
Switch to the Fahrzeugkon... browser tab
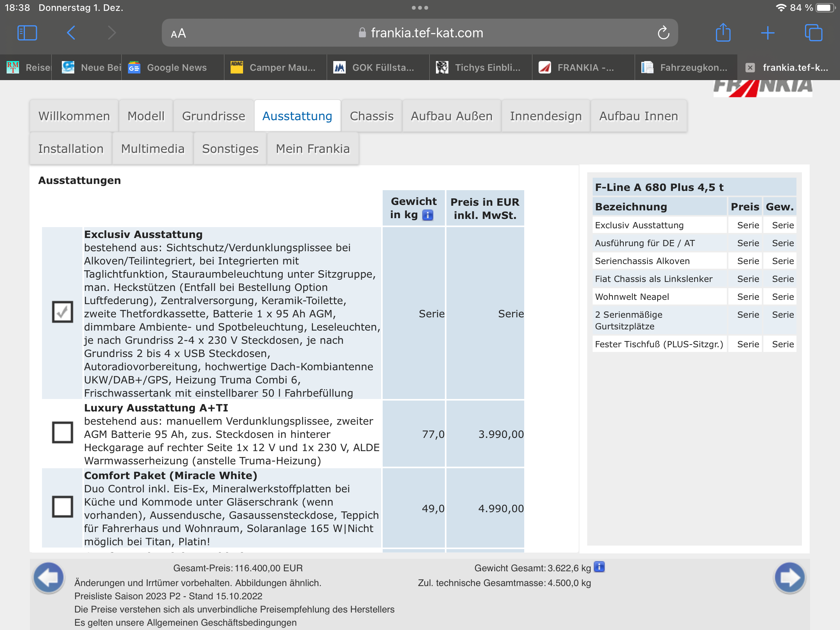pos(686,68)
